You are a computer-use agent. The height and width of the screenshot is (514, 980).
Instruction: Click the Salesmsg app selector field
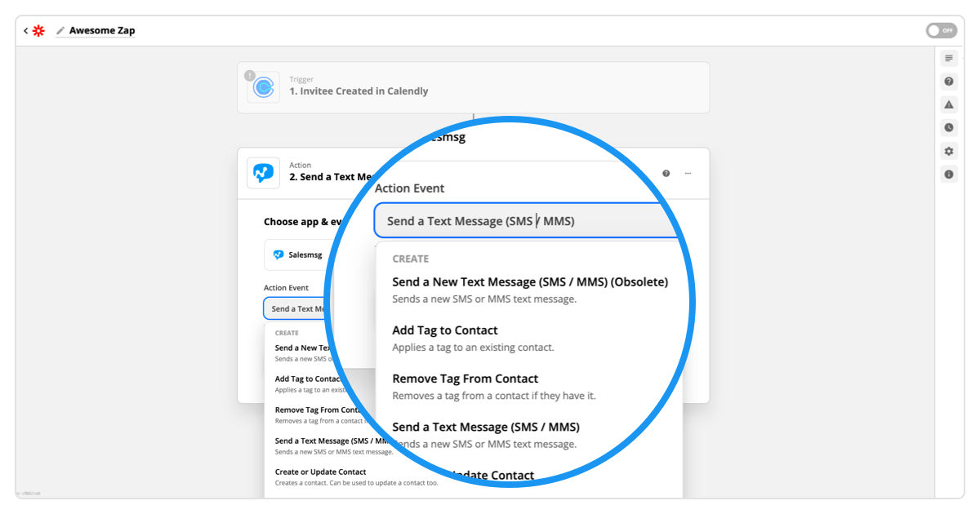[x=299, y=255]
